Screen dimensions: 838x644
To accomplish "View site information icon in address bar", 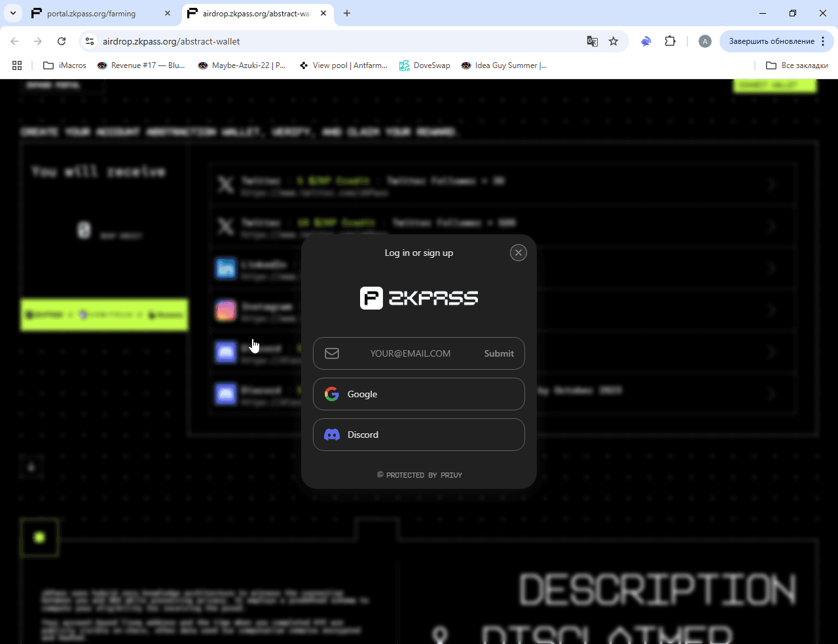I will pyautogui.click(x=90, y=41).
